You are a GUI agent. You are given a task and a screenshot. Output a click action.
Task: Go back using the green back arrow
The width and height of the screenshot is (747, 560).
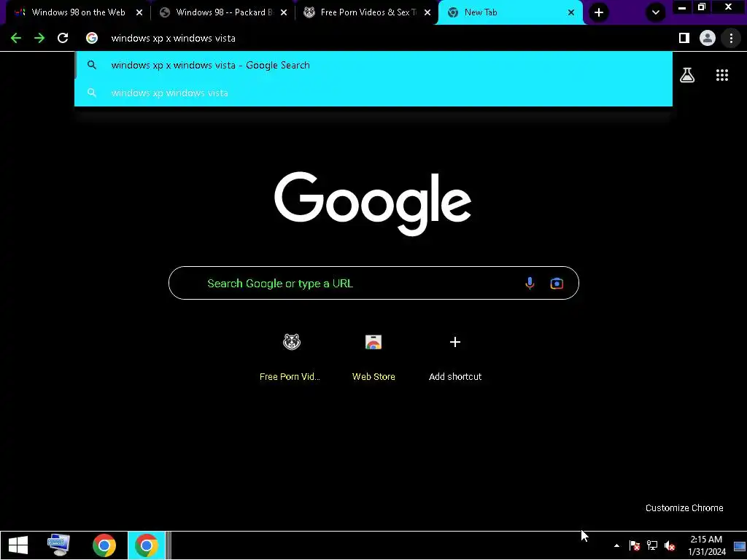16,38
